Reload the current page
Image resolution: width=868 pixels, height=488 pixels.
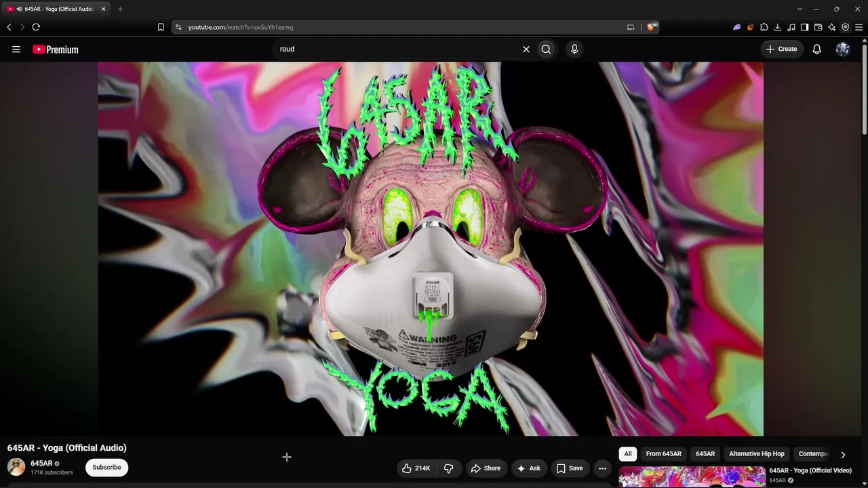[36, 27]
